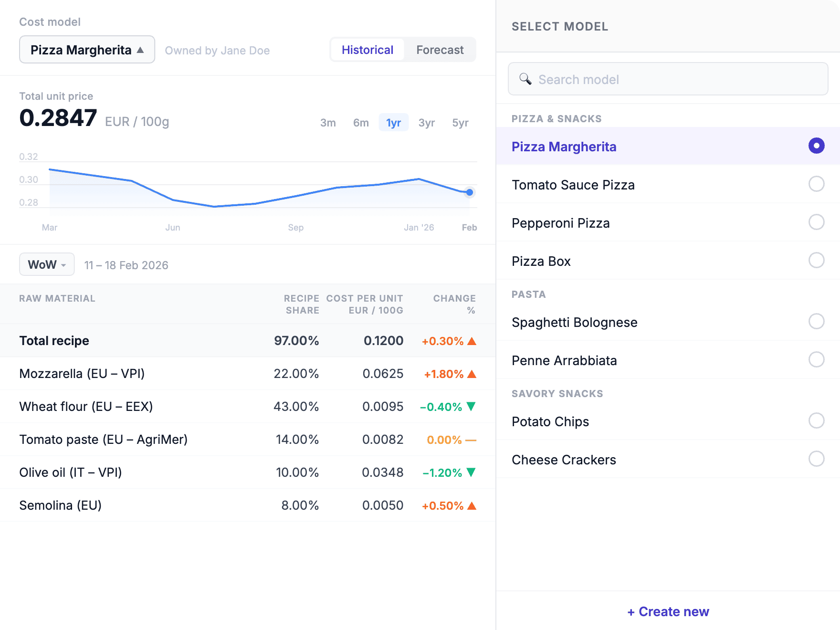
Task: Click the latest data point on chart
Action: [470, 192]
